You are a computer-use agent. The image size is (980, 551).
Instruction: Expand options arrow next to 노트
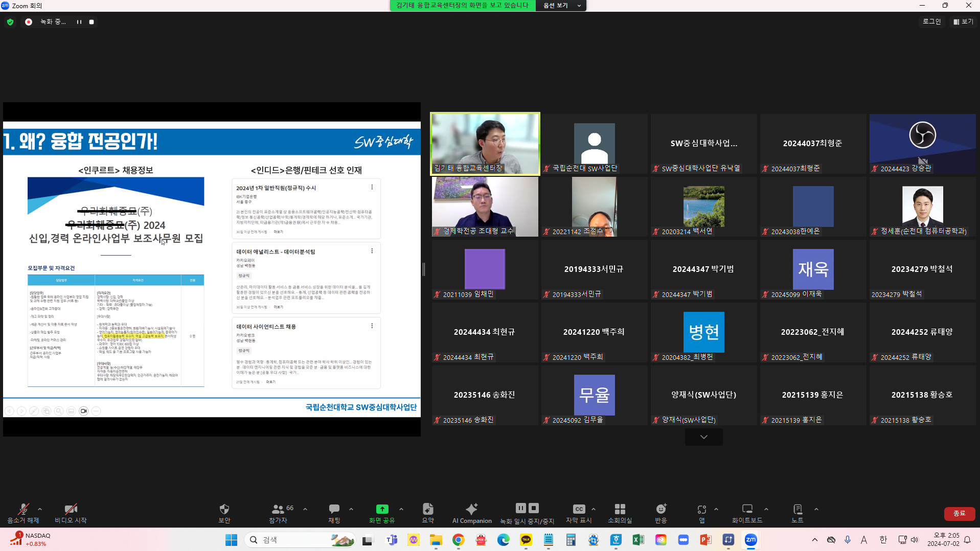[816, 509]
